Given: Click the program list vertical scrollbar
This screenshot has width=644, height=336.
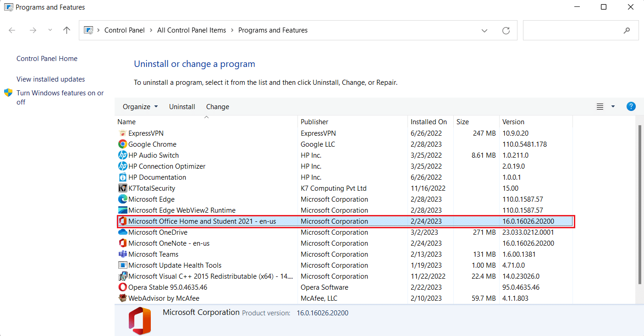Looking at the screenshot, I should pyautogui.click(x=640, y=205).
